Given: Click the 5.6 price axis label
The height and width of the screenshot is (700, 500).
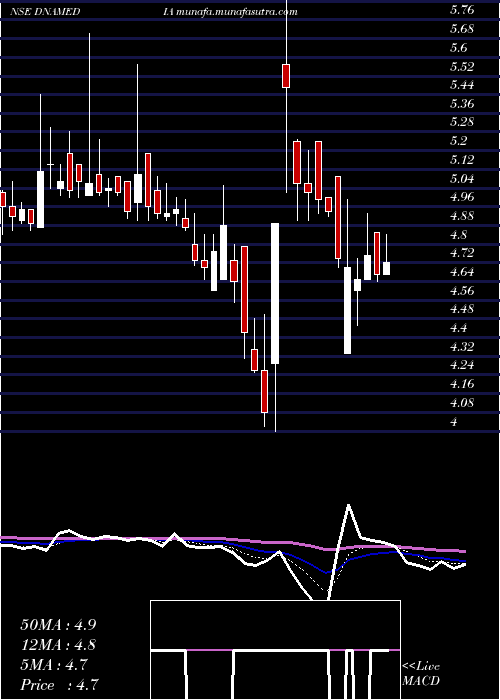Looking at the screenshot, I should point(459,48).
